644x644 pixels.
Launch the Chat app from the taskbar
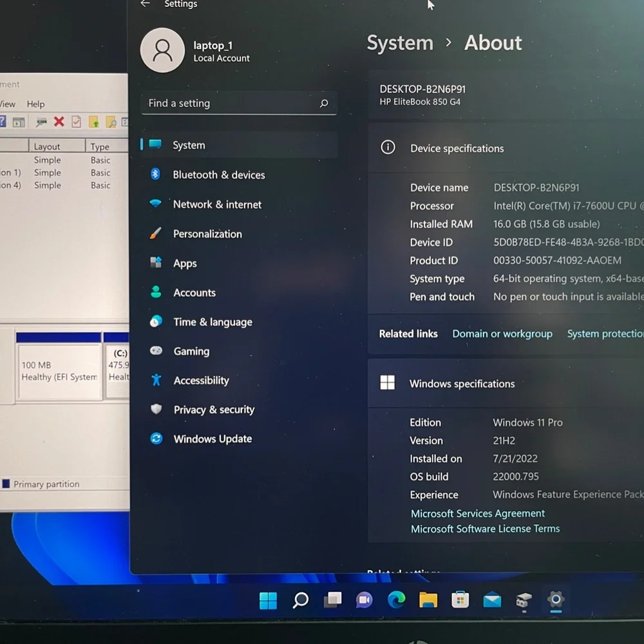click(365, 600)
